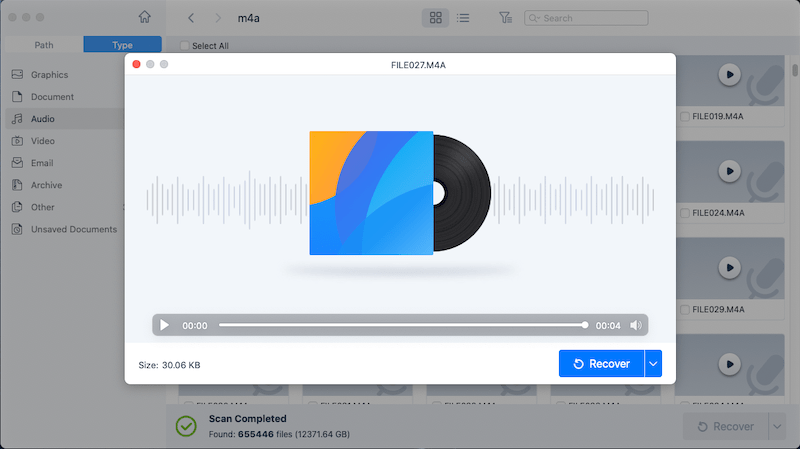The image size is (800, 449).
Task: Click the Size: 30.06 KB text
Action: pyautogui.click(x=169, y=365)
